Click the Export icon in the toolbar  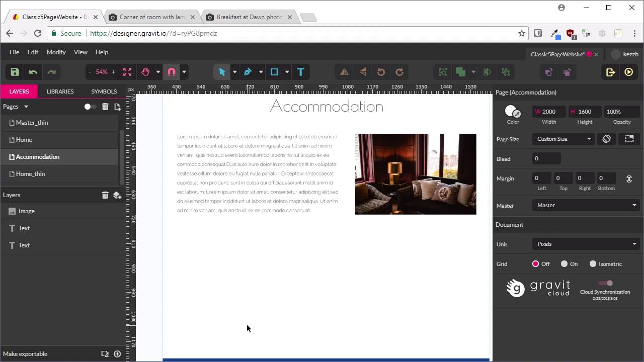pyautogui.click(x=610, y=72)
